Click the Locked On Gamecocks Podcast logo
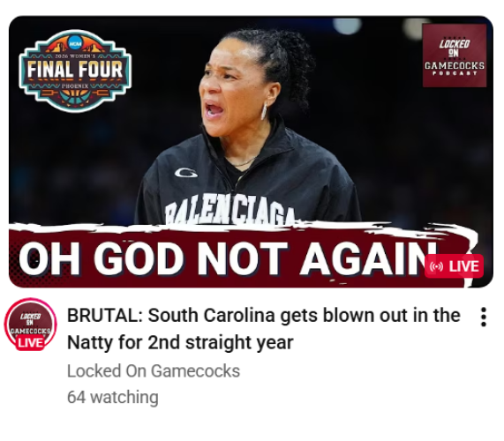The width and height of the screenshot is (504, 441). pyautogui.click(x=455, y=56)
